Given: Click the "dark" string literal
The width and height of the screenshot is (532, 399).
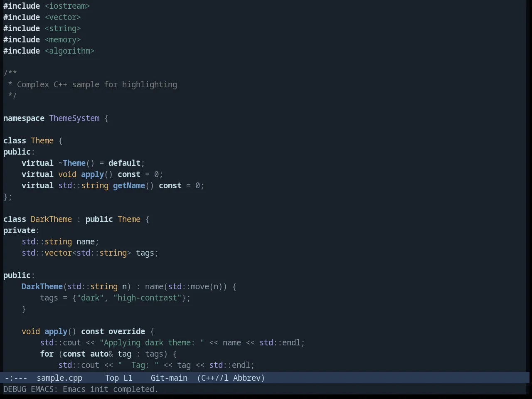Looking at the screenshot, I should (90, 298).
